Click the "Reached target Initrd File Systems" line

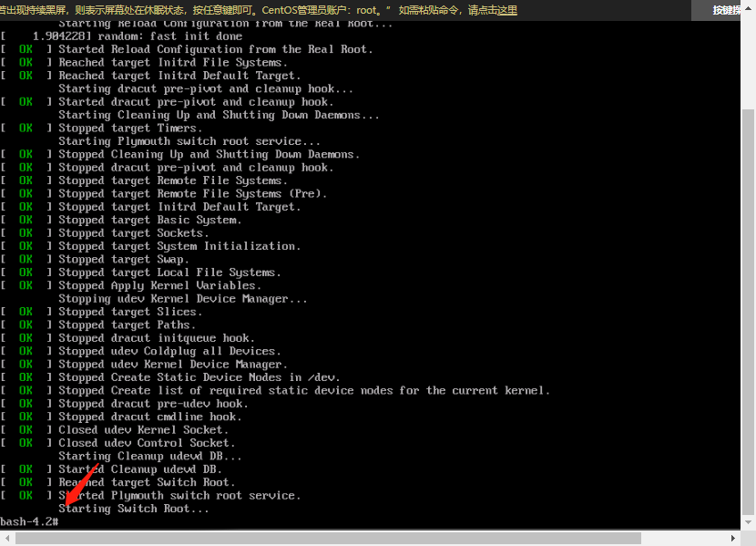pyautogui.click(x=172, y=63)
